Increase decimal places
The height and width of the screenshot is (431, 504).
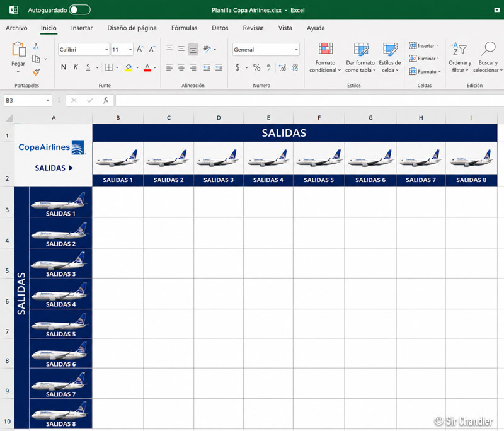tap(282, 67)
